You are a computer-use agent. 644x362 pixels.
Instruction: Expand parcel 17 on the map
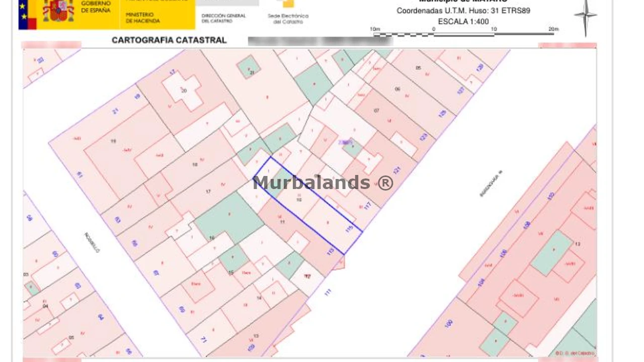click(208, 192)
